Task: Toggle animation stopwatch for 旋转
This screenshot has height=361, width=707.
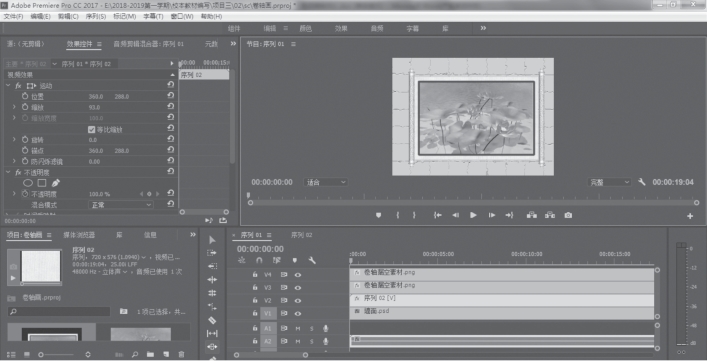Action: pyautogui.click(x=25, y=140)
